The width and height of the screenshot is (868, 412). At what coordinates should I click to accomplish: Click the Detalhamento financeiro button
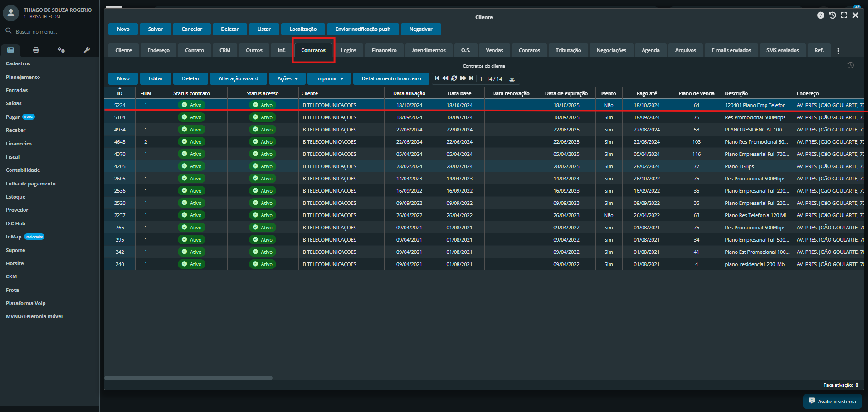(x=391, y=79)
